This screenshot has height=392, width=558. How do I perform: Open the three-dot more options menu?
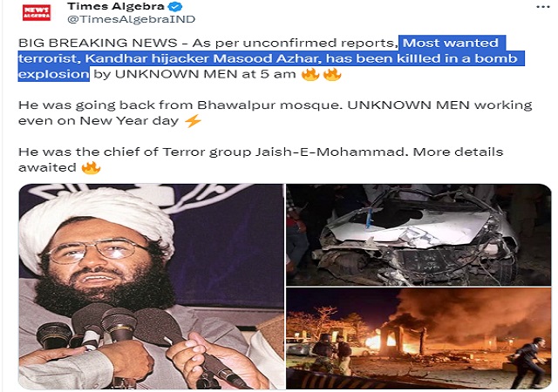(543, 7)
